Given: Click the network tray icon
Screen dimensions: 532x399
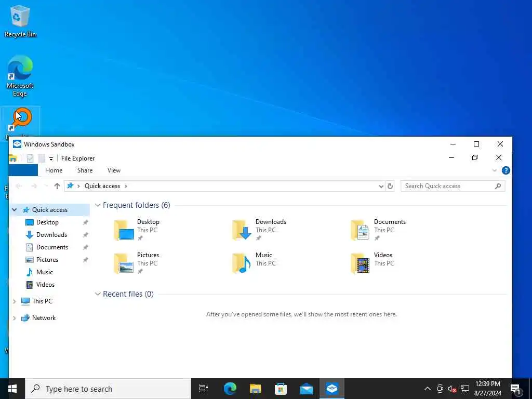Looking at the screenshot, I should (465, 389).
